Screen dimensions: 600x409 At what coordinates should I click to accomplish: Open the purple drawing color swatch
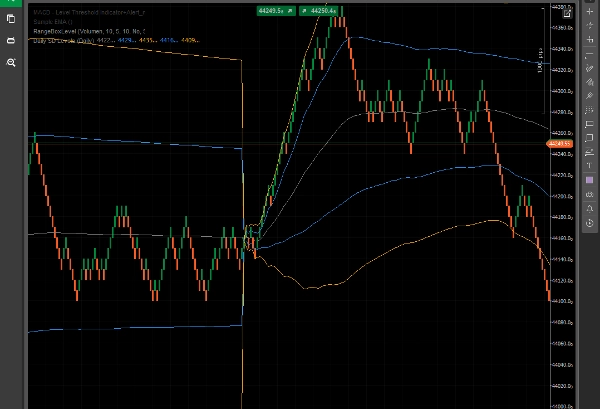(x=590, y=180)
